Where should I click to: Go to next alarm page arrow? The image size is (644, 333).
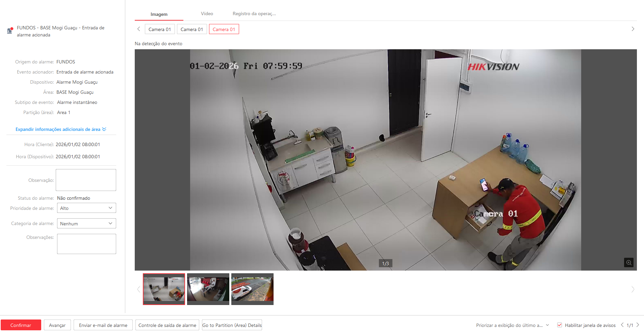coord(638,325)
